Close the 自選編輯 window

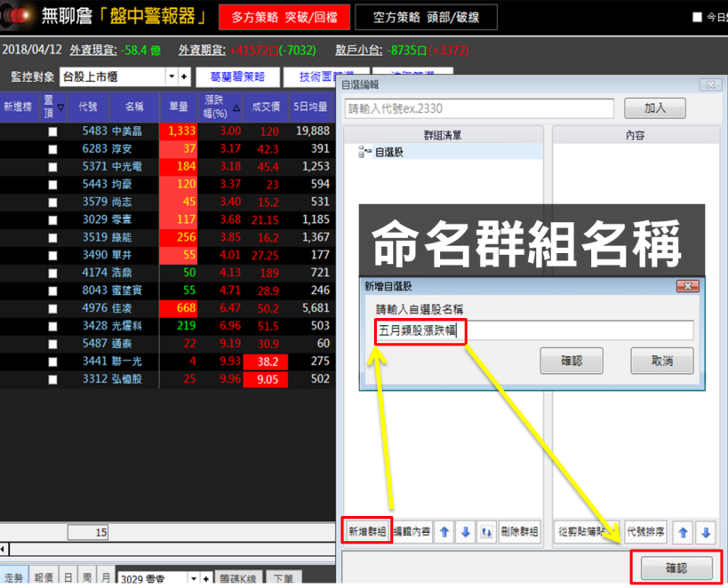click(x=710, y=84)
